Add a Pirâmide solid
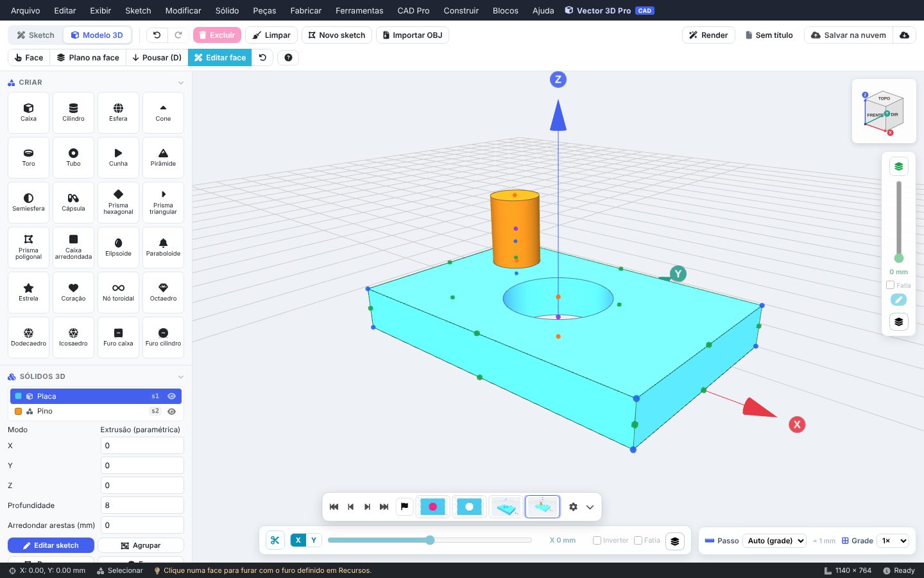924x578 pixels. pos(163,157)
